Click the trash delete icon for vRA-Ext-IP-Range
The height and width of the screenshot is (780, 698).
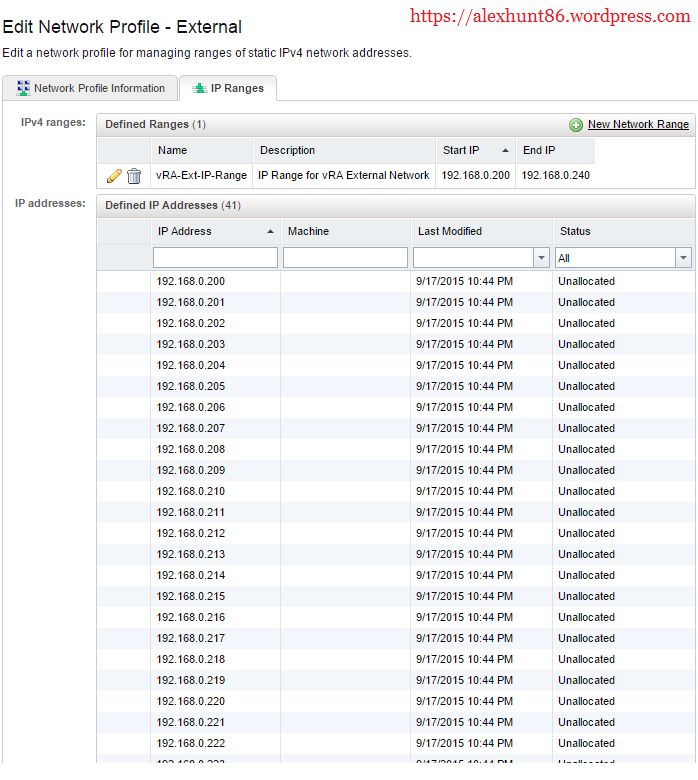tap(134, 176)
